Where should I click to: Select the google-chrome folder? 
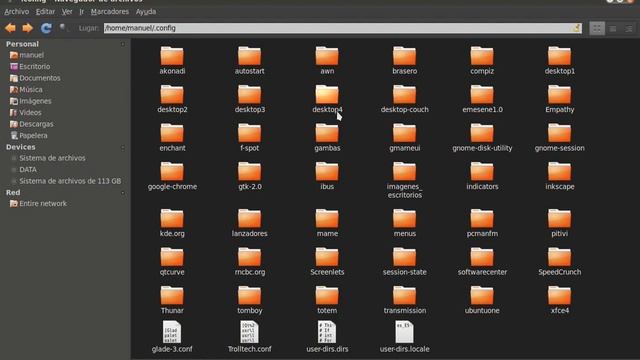(172, 176)
